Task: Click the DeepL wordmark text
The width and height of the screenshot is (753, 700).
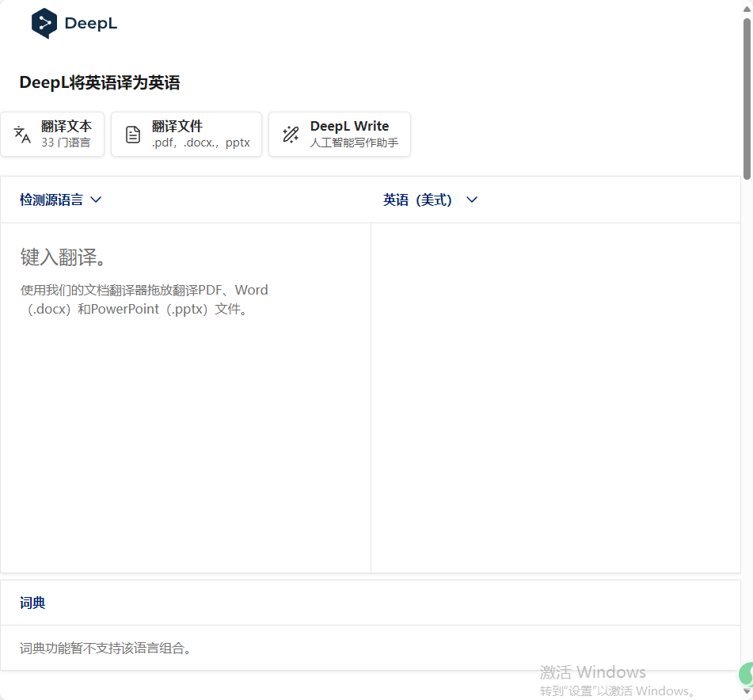Action: (91, 23)
